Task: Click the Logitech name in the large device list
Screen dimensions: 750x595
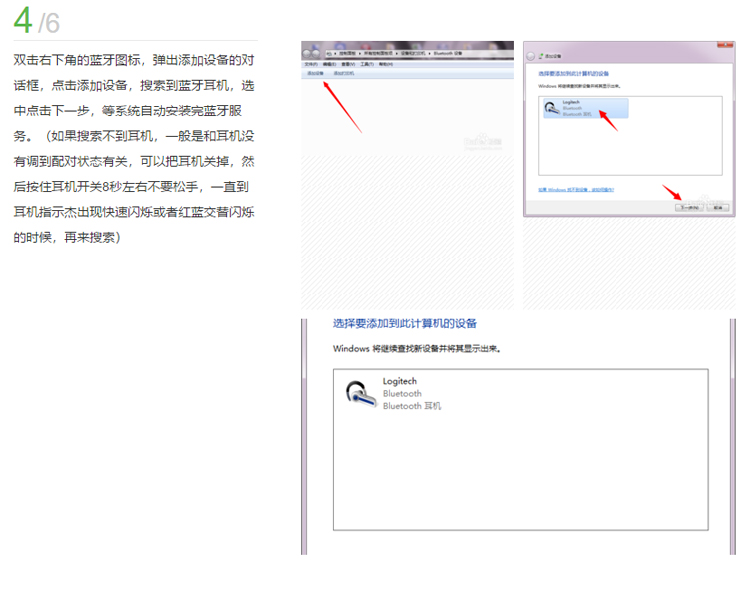Action: pos(399,381)
